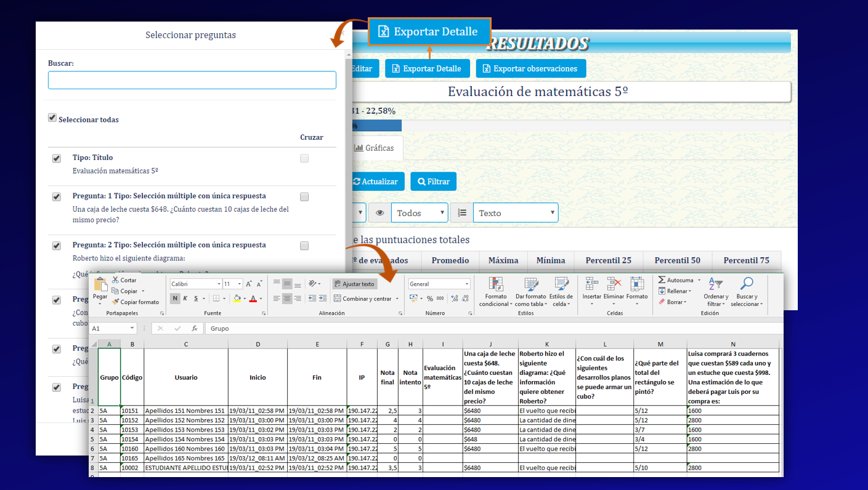Focus the Buscar search input field

[x=192, y=80]
